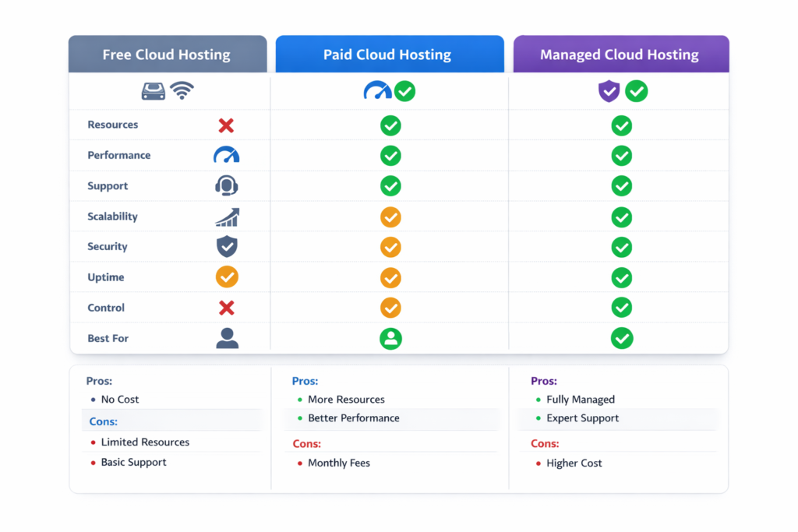Viewport: 798px width, 532px height.
Task: Click Managed column green check for Security
Action: (x=621, y=247)
